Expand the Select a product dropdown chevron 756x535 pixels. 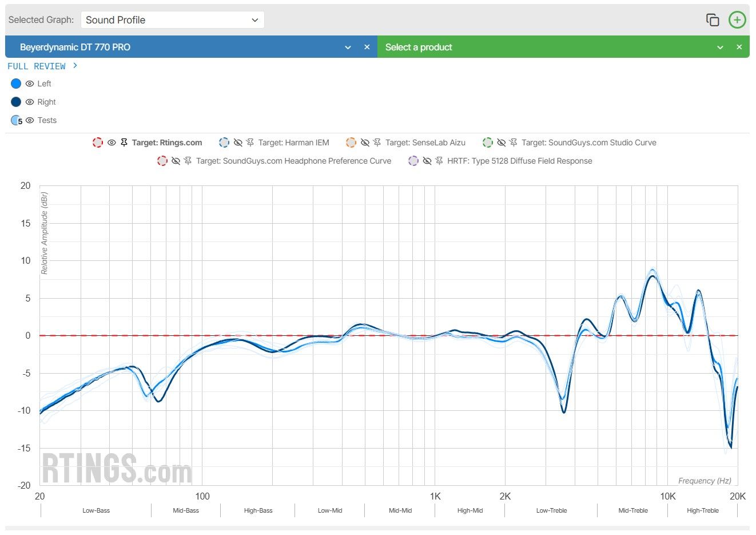pos(720,47)
